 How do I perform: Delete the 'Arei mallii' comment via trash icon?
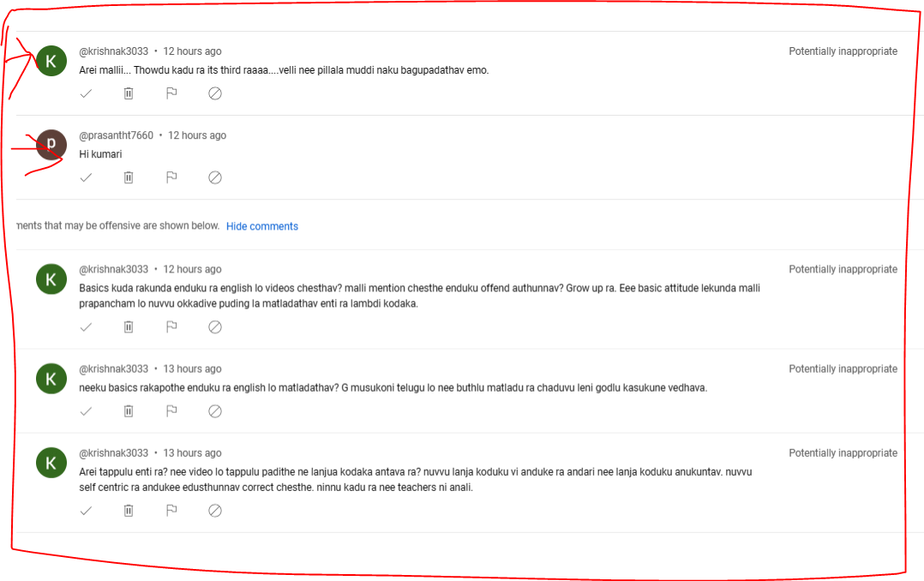(x=129, y=93)
